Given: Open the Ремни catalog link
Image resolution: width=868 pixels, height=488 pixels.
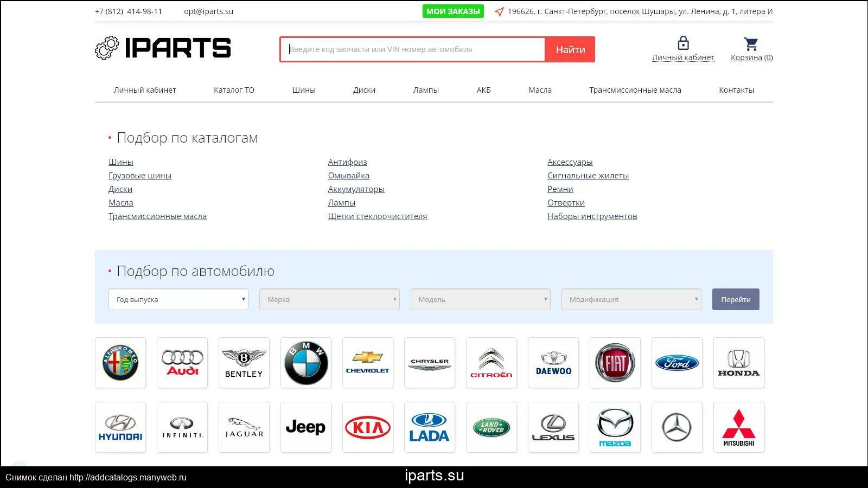Looking at the screenshot, I should pyautogui.click(x=560, y=189).
